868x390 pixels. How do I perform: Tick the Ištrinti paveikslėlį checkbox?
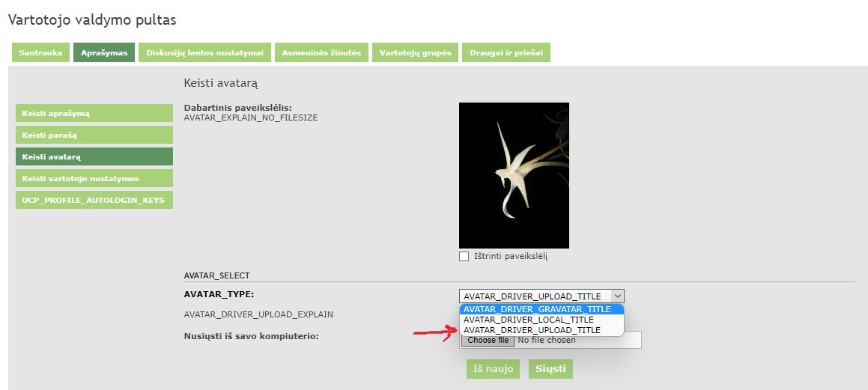click(464, 256)
